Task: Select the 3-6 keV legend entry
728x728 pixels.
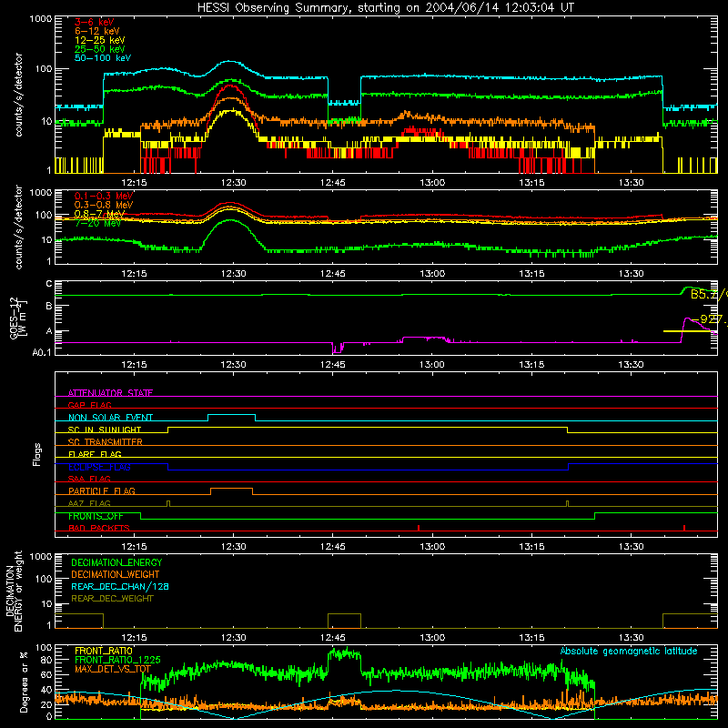Action: (94, 22)
